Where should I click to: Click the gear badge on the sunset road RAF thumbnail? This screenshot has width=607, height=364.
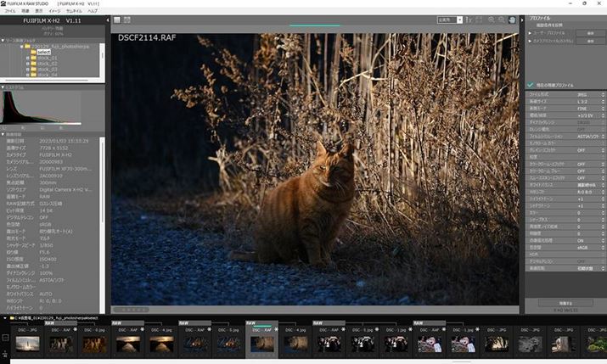142,329
